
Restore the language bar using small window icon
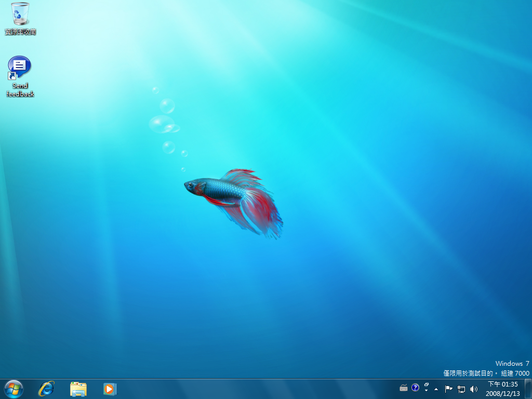(x=427, y=384)
